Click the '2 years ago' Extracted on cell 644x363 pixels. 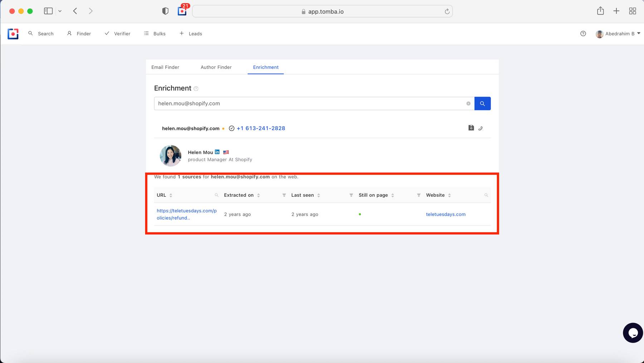pos(238,215)
